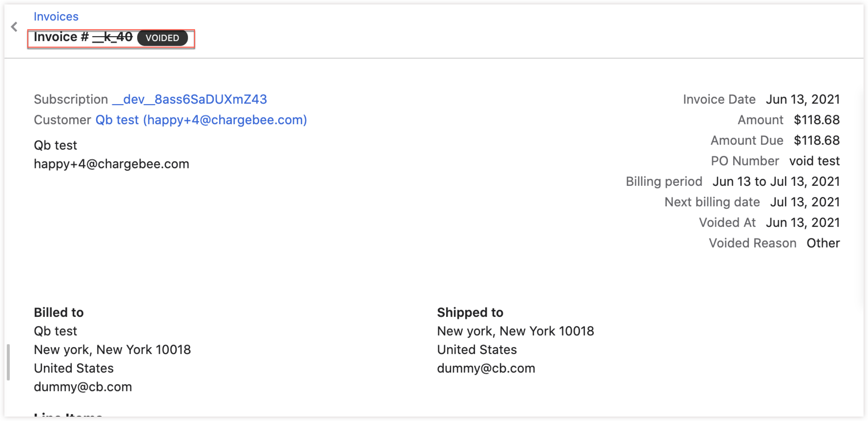The height and width of the screenshot is (421, 868).
Task: Click the Invoice # heading text
Action: (x=83, y=37)
